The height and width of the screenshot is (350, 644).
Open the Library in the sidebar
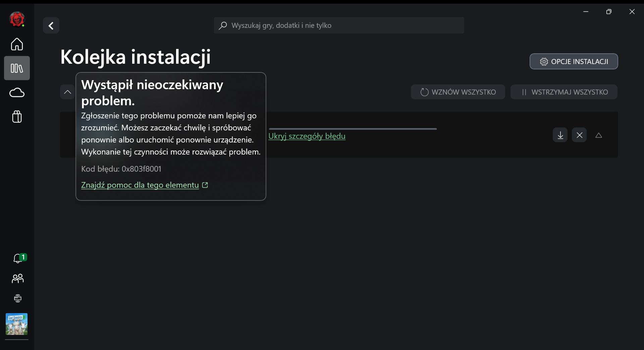click(x=17, y=68)
